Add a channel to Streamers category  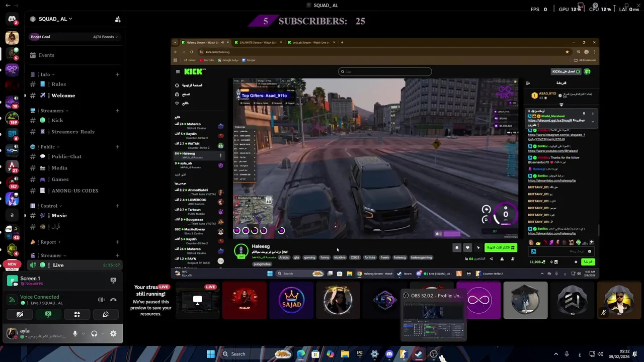coord(117,111)
